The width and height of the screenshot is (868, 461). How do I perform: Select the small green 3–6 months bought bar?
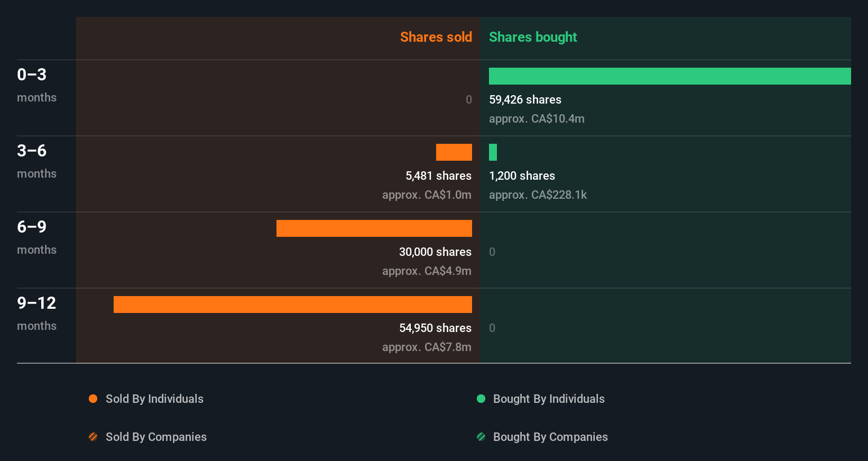(x=493, y=152)
